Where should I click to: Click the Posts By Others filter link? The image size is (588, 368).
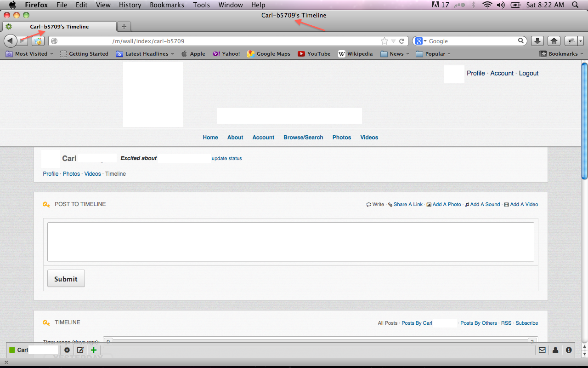pyautogui.click(x=479, y=323)
